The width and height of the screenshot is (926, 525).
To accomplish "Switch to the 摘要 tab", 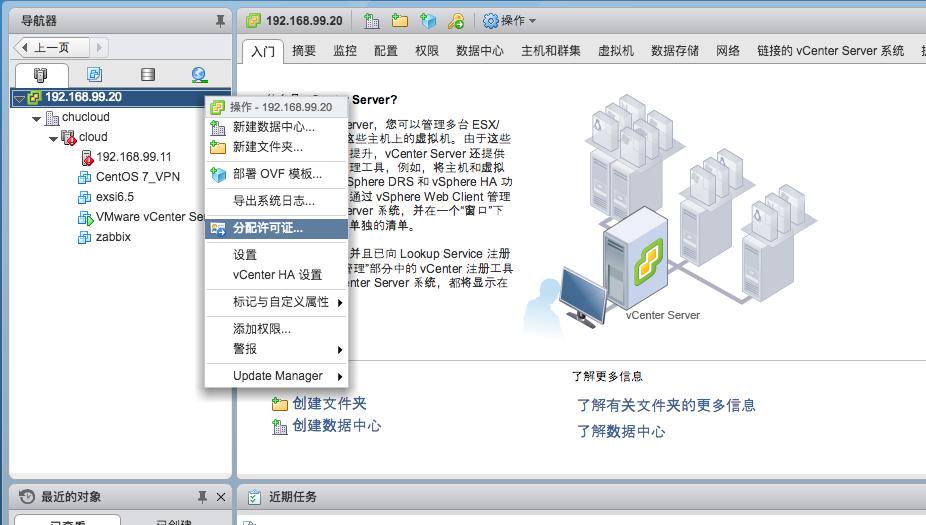I will (x=304, y=51).
